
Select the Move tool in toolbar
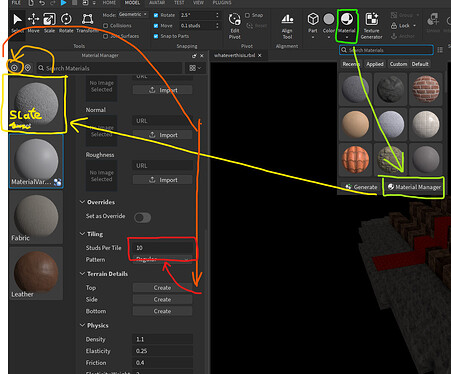(x=33, y=22)
